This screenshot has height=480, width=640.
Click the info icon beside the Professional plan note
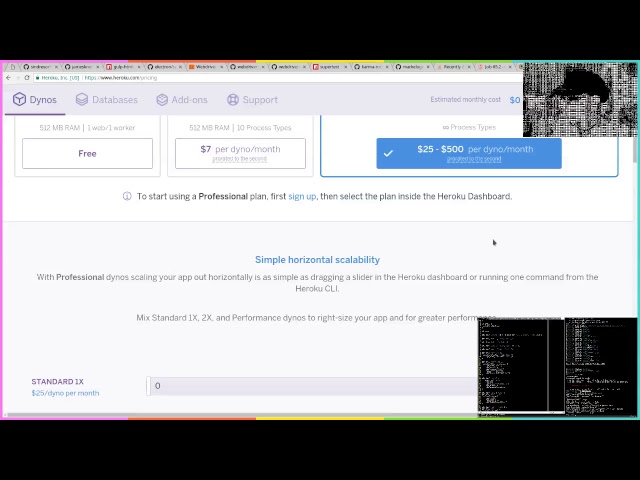[x=127, y=196]
